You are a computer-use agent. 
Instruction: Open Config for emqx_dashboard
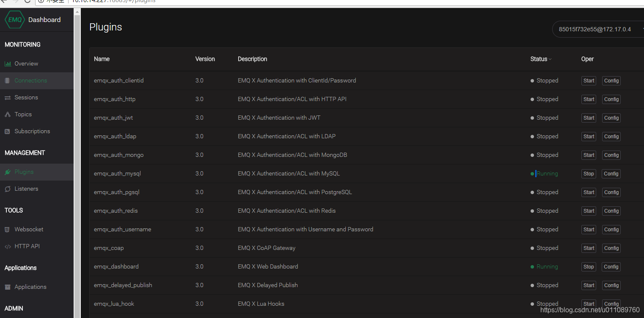point(611,267)
